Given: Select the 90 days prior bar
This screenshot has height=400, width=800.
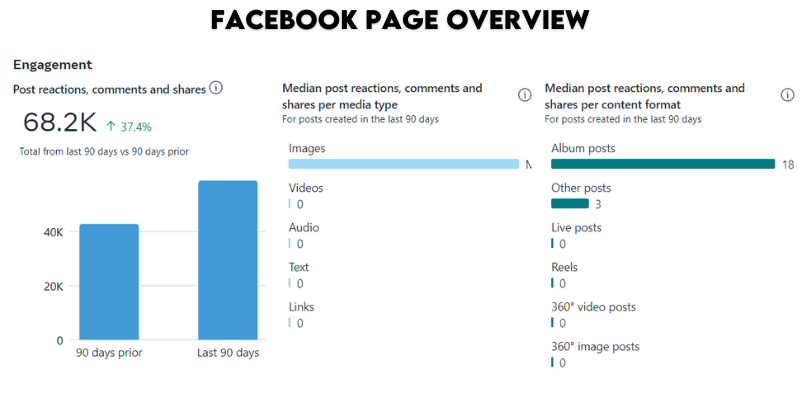Looking at the screenshot, I should [x=109, y=282].
